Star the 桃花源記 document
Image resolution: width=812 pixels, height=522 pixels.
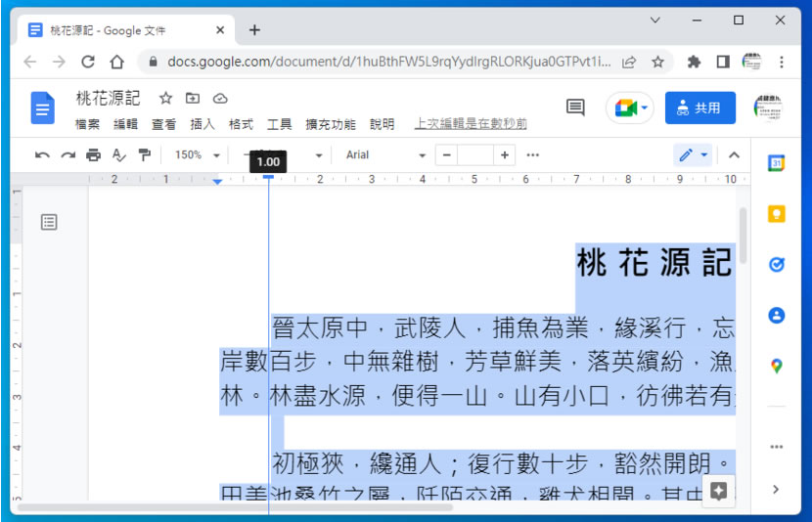click(165, 98)
